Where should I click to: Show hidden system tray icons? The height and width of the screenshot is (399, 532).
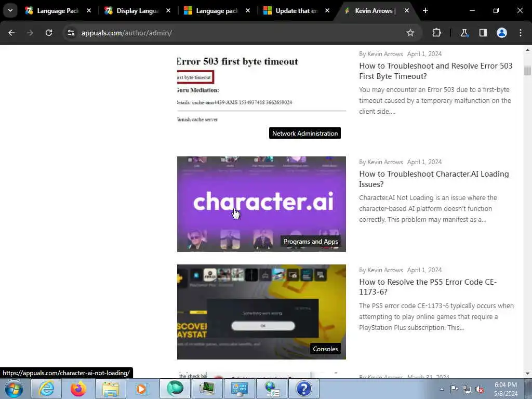point(442,389)
